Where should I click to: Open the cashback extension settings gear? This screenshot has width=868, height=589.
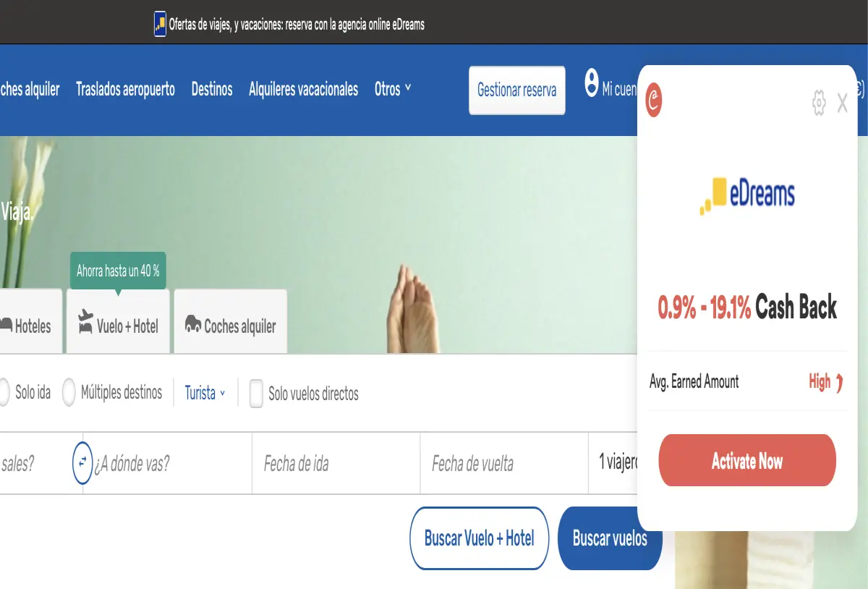(819, 103)
